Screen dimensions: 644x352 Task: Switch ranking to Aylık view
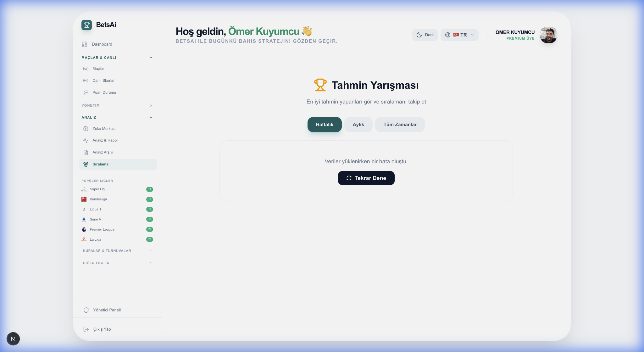tap(358, 124)
